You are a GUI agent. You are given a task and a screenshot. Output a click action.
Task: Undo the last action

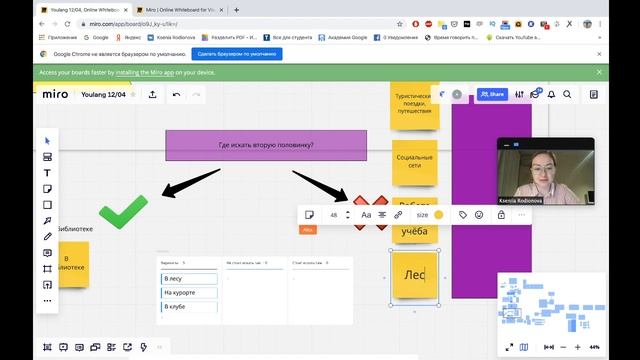176,94
